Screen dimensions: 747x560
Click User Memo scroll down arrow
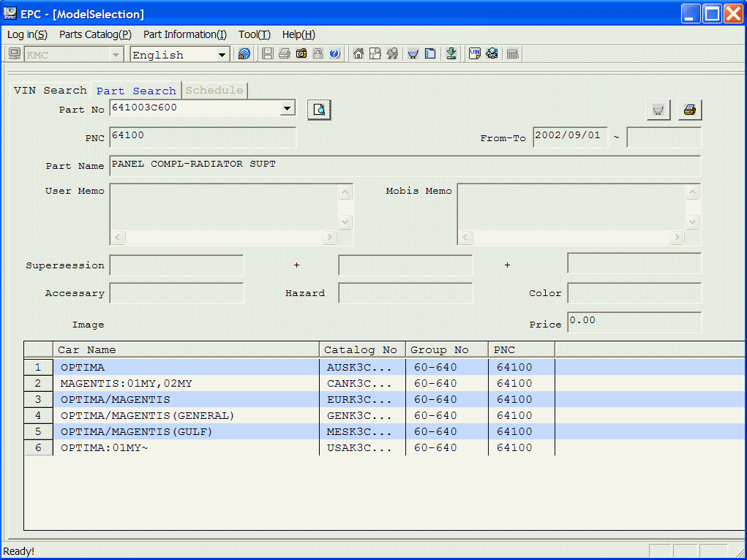click(x=345, y=222)
